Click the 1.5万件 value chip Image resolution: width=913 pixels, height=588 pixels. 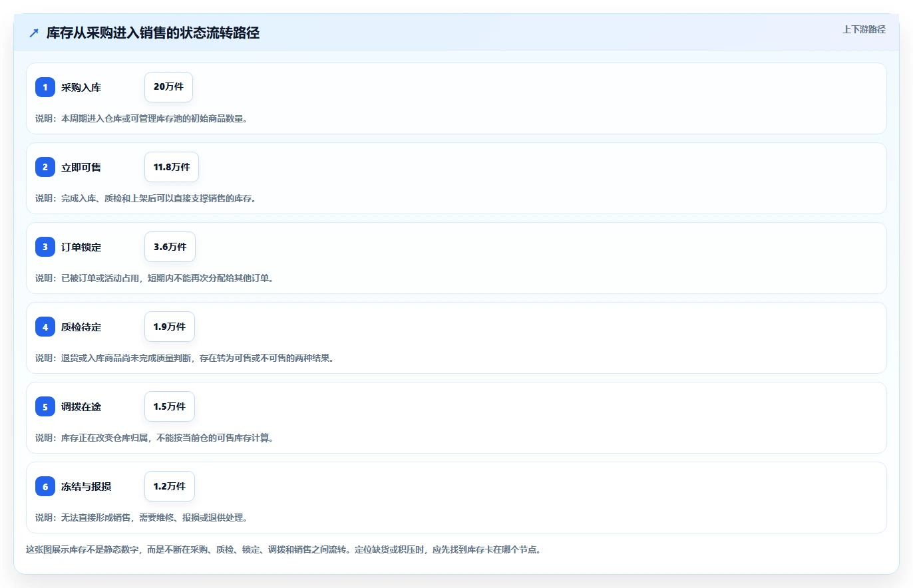click(170, 406)
